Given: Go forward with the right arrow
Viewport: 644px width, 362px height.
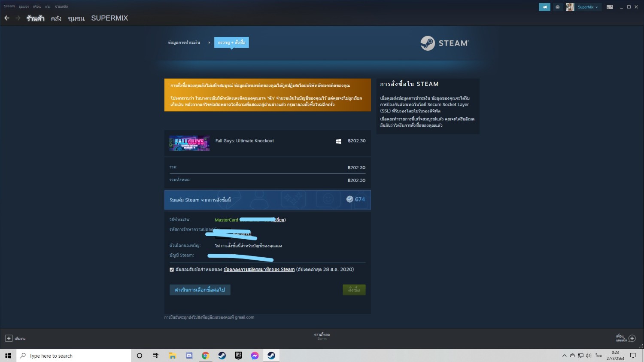Looking at the screenshot, I should 18,18.
